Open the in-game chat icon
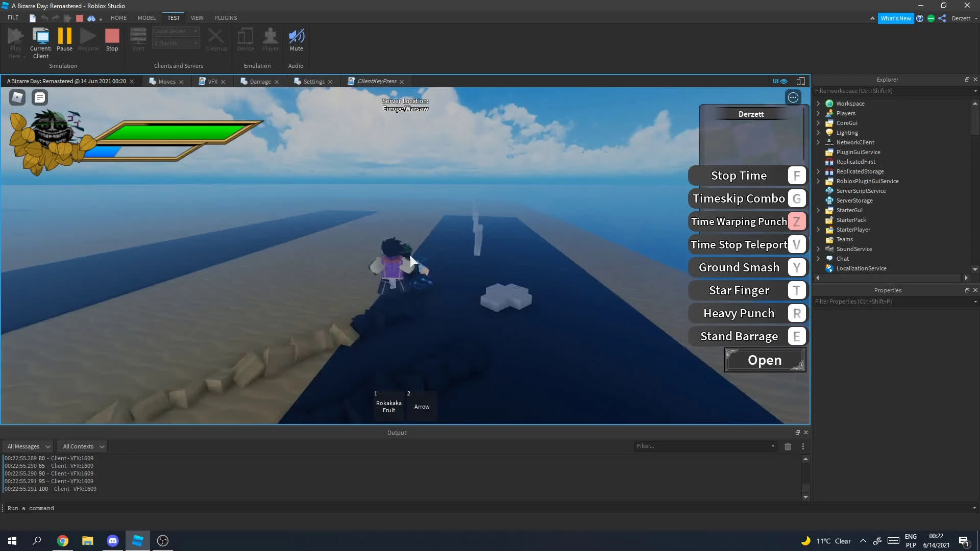The width and height of the screenshot is (980, 551). 40,97
